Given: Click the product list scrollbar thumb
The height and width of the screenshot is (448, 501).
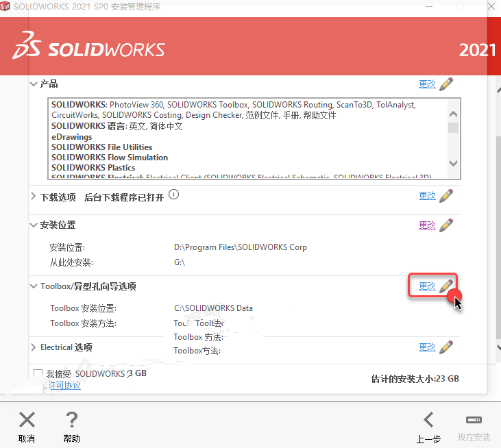Looking at the screenshot, I should 453,127.
